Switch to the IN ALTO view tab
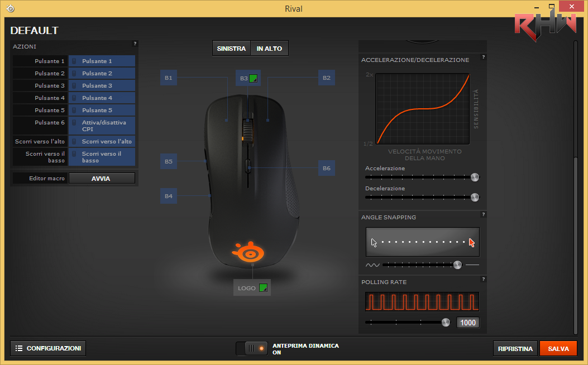 point(269,49)
